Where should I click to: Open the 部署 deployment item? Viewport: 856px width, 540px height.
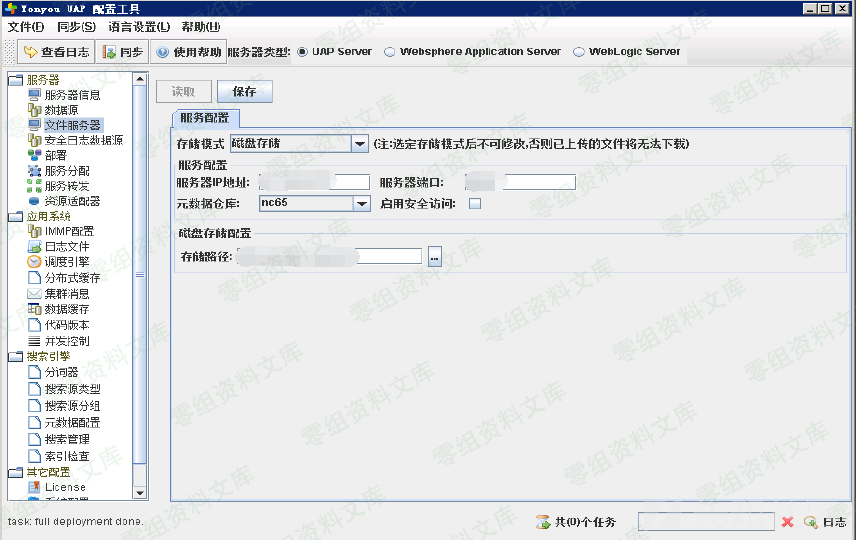[x=55, y=156]
